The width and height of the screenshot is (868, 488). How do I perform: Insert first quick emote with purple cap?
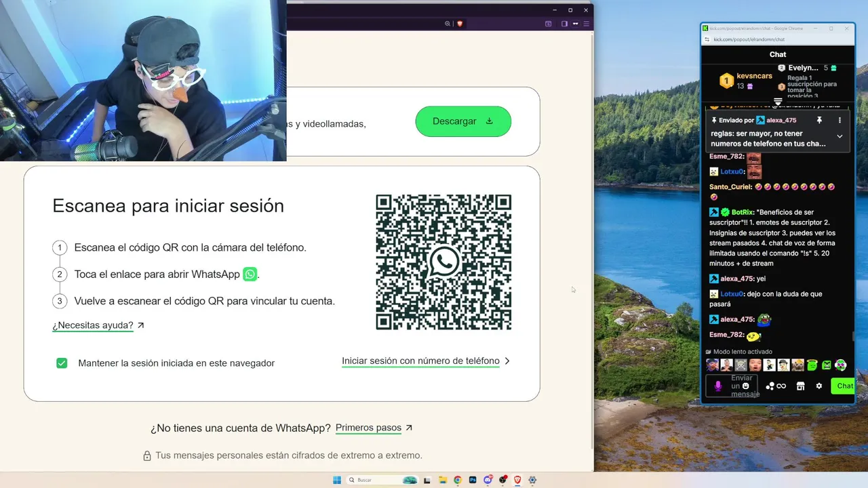pyautogui.click(x=712, y=365)
